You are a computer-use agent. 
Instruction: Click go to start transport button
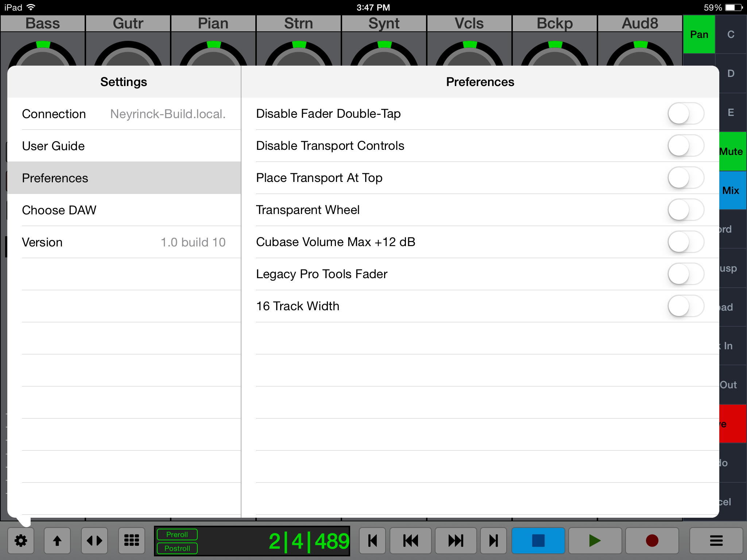pos(372,540)
